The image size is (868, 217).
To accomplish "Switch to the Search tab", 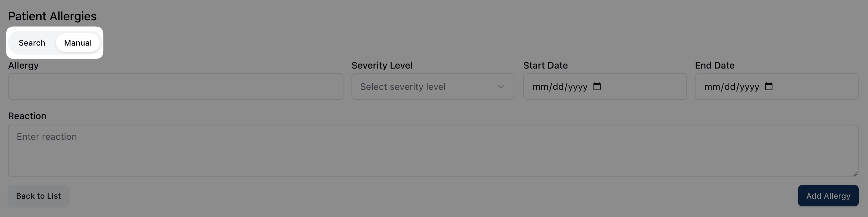I will click(x=32, y=43).
